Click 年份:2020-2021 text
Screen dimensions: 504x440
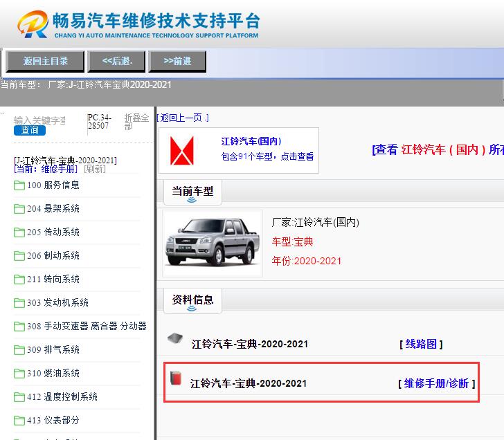[x=306, y=261]
